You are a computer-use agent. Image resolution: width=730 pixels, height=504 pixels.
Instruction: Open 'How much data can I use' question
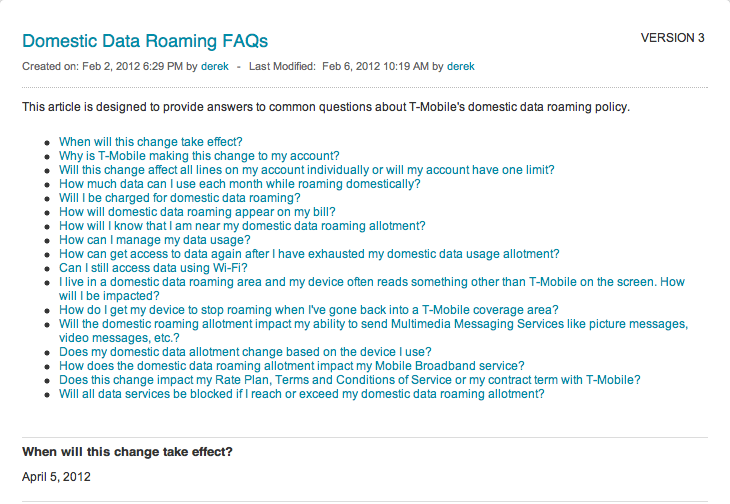click(x=239, y=184)
